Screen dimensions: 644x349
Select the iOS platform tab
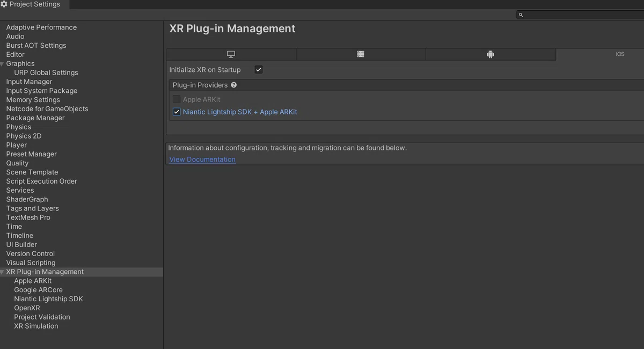600,54
